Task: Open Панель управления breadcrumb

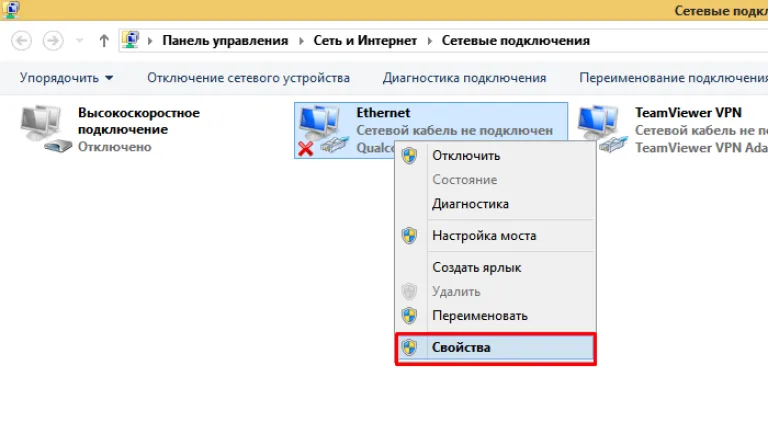Action: [x=225, y=41]
